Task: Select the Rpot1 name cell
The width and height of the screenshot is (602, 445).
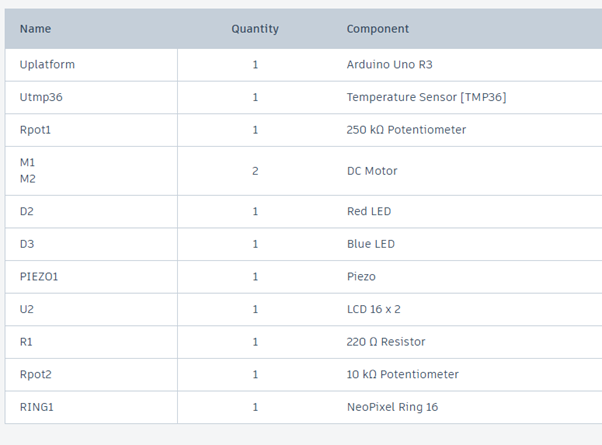Action: tap(36, 130)
